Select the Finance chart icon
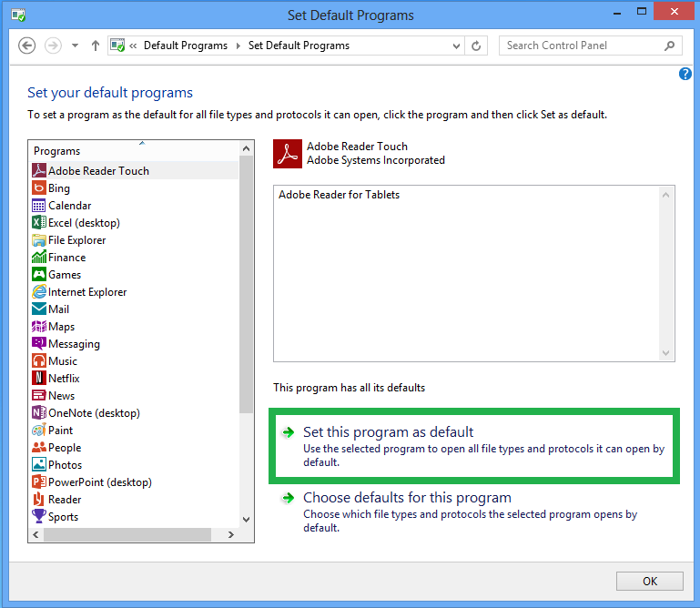This screenshot has width=700, height=608. (x=39, y=258)
